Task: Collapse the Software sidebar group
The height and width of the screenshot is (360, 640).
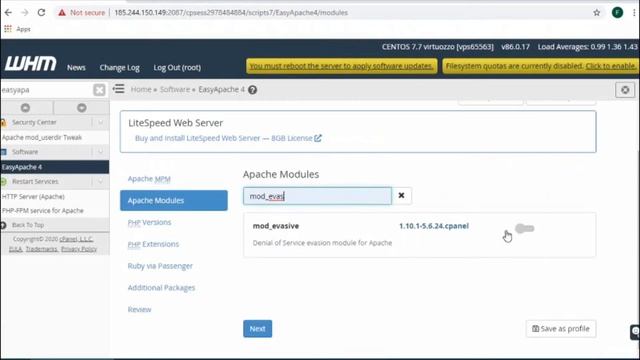Action: [100, 152]
